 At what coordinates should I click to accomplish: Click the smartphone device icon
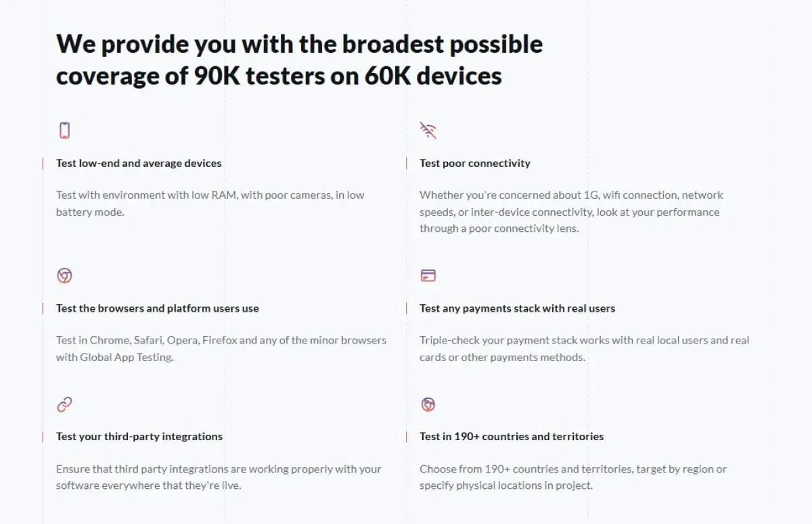[64, 130]
